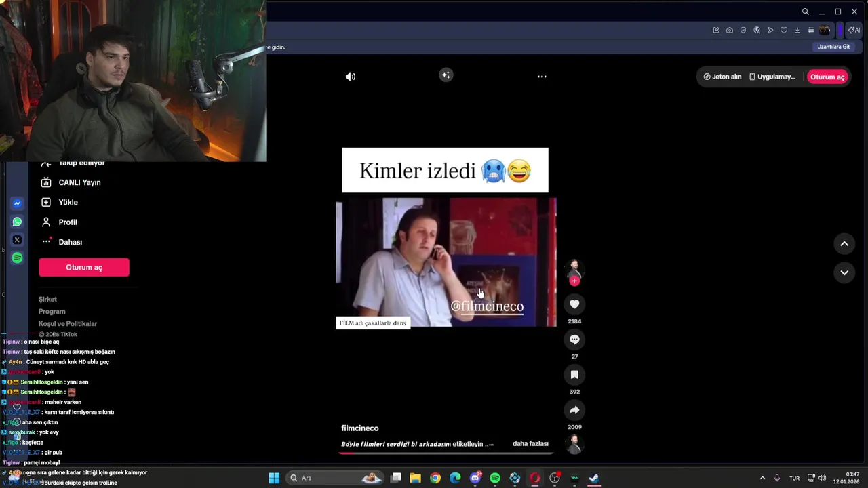Open the three-dot more options menu above video

click(x=542, y=77)
